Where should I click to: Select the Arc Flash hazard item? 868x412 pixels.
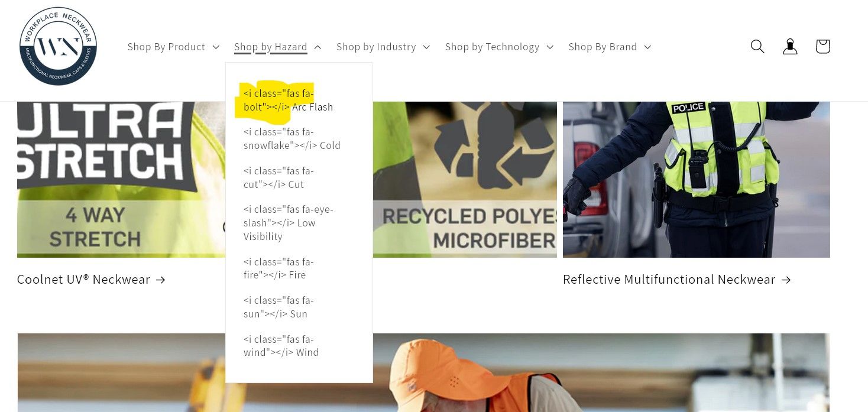coord(289,100)
